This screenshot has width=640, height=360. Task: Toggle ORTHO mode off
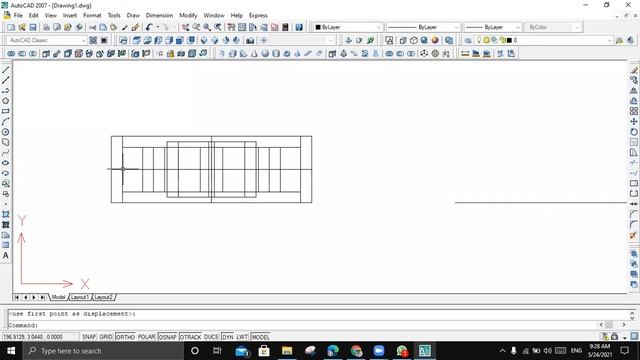click(125, 337)
